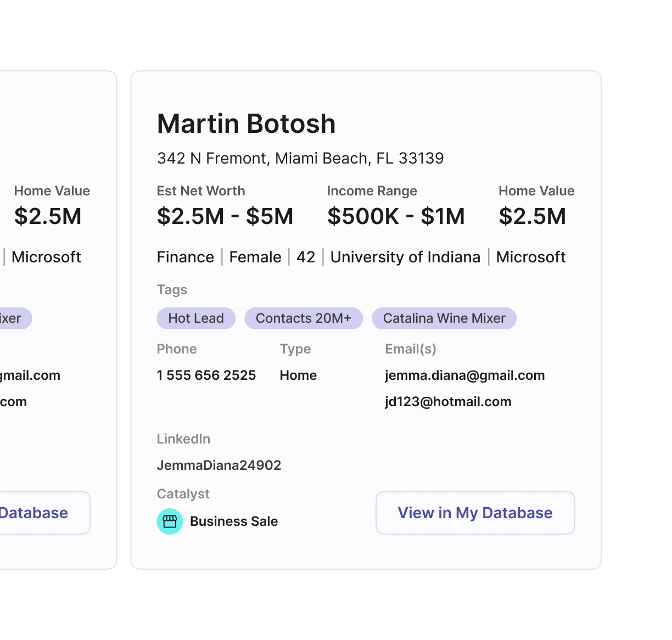The height and width of the screenshot is (640, 672).
Task: Click the Est Net Worth value
Action: point(225,216)
